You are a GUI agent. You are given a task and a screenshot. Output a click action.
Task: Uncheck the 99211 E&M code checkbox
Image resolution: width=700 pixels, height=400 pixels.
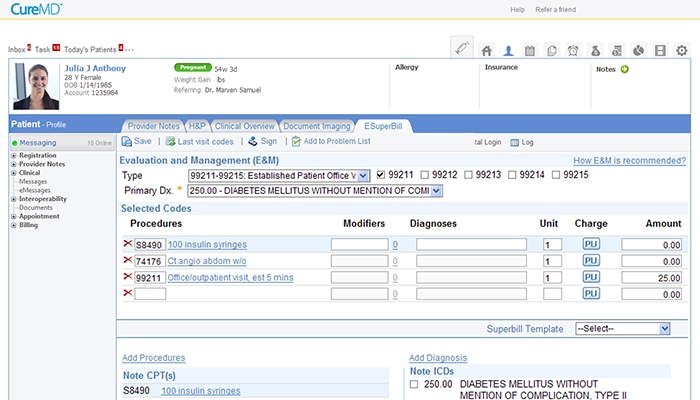(x=380, y=175)
